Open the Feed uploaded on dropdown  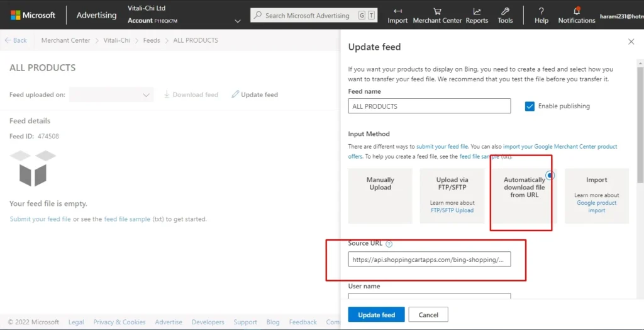[111, 95]
